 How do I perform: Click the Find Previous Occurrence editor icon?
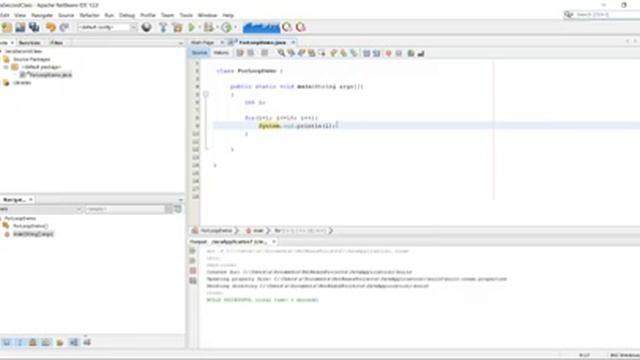pyautogui.click(x=291, y=53)
